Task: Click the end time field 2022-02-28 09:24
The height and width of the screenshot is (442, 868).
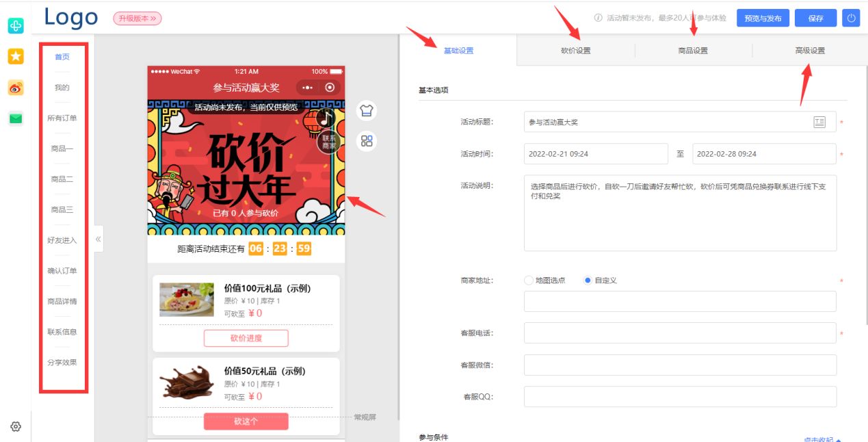Action: (764, 154)
